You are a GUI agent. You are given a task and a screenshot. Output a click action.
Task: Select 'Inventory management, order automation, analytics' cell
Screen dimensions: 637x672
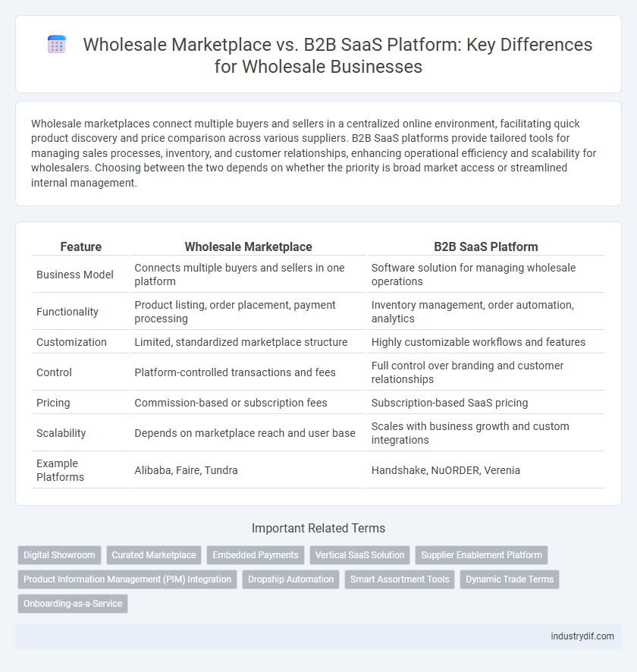pos(486,312)
